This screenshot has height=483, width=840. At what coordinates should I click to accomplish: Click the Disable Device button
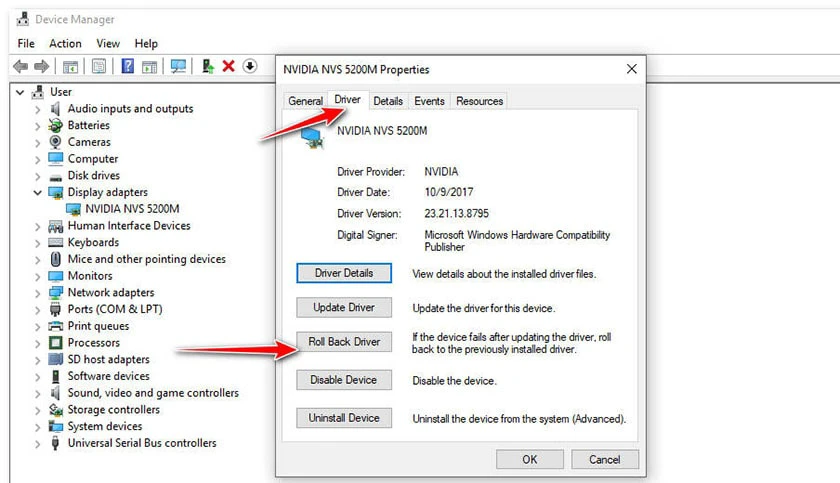pos(344,380)
